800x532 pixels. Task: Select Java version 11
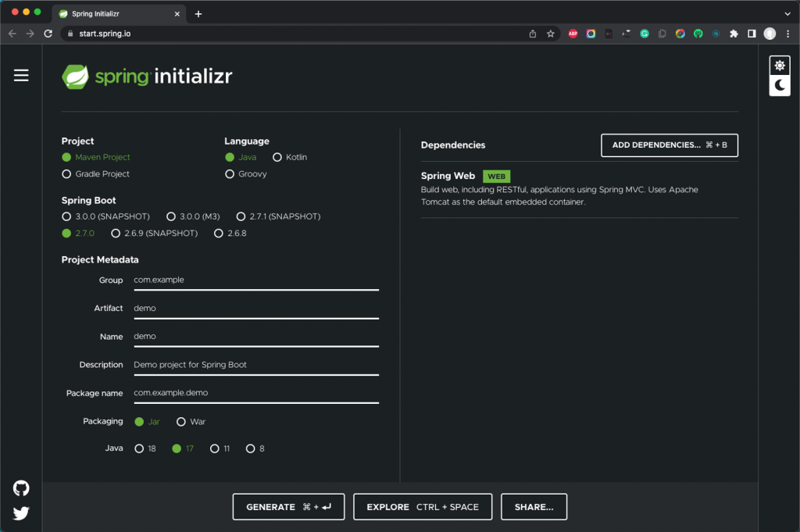(220, 448)
